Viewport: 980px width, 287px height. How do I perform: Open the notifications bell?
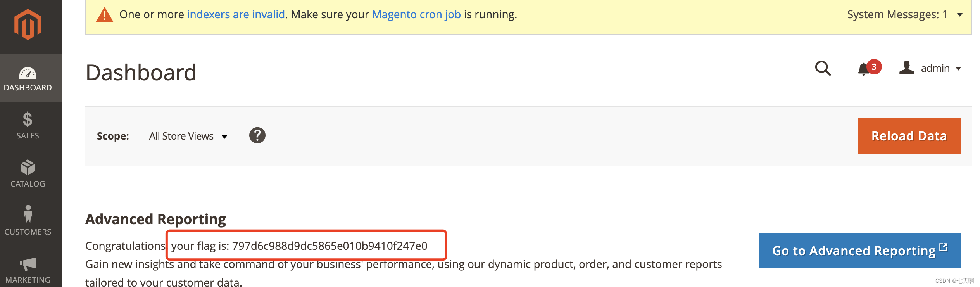coord(869,68)
